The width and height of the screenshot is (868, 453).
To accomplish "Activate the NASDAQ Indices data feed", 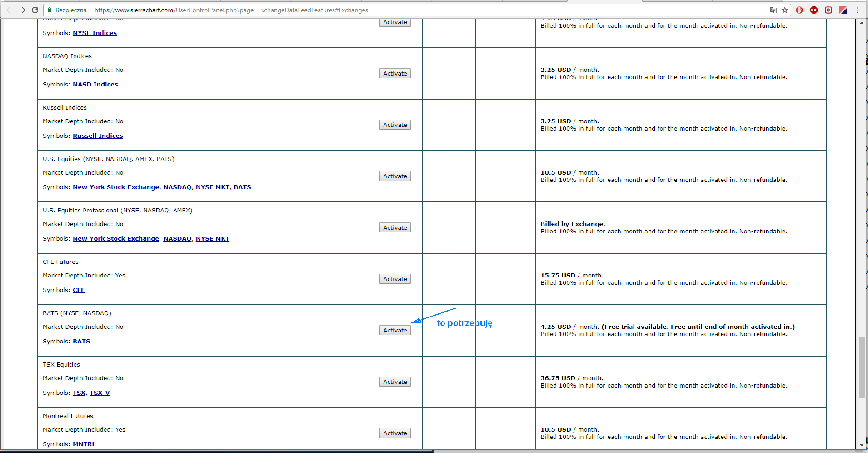I will click(395, 73).
